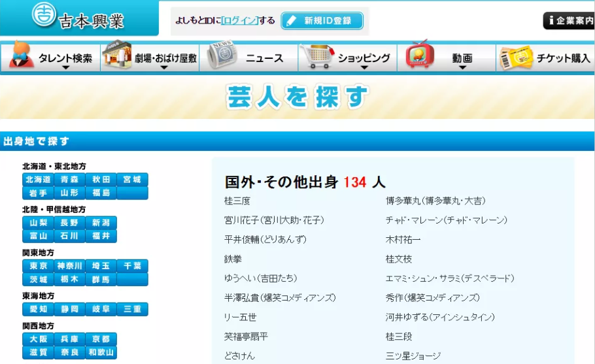Expand dropdown arrow under 動画
Image resolution: width=595 pixels, height=364 pixels.
pos(462,67)
